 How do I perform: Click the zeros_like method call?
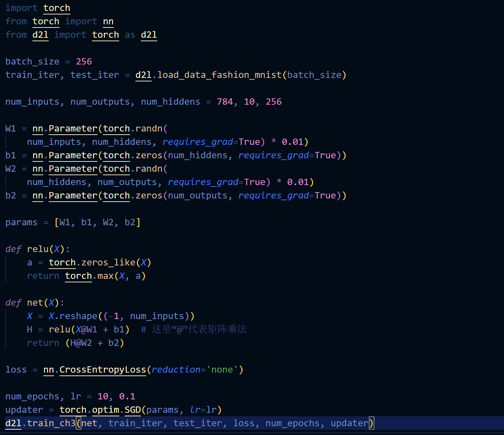click(108, 263)
